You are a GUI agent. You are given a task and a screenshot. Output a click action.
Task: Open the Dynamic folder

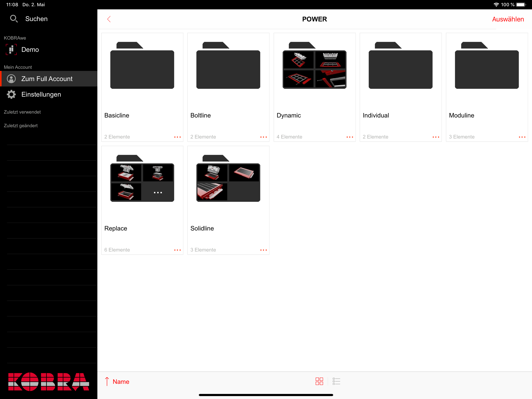click(314, 87)
